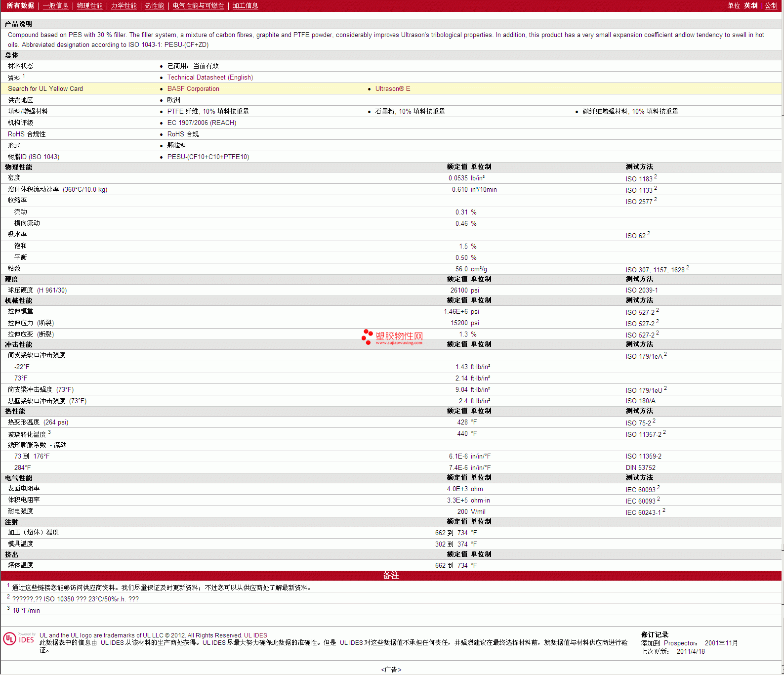
Task: Click IEC 60243-1 test method
Action: [643, 512]
